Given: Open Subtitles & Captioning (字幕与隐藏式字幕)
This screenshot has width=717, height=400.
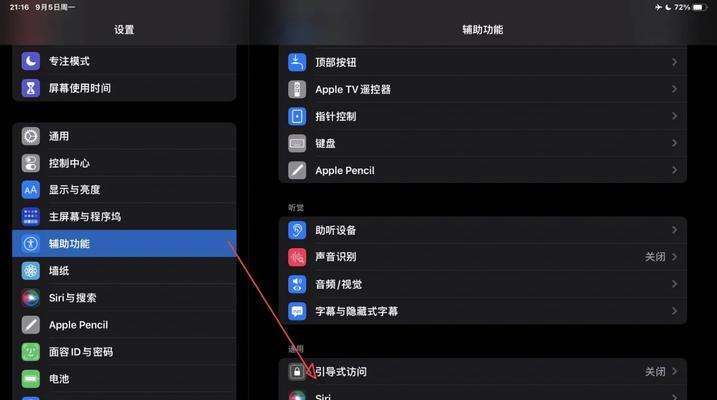Looking at the screenshot, I should tap(482, 311).
